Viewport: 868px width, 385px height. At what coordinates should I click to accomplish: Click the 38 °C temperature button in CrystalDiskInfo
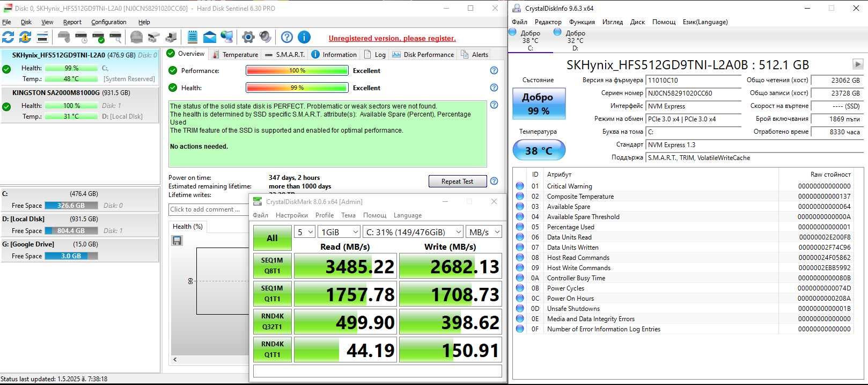coord(539,150)
